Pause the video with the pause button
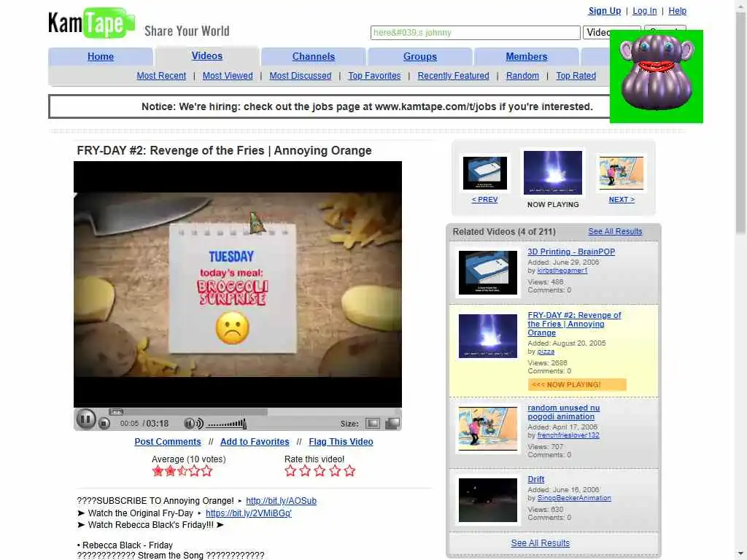This screenshot has height=560, width=747. click(x=86, y=419)
